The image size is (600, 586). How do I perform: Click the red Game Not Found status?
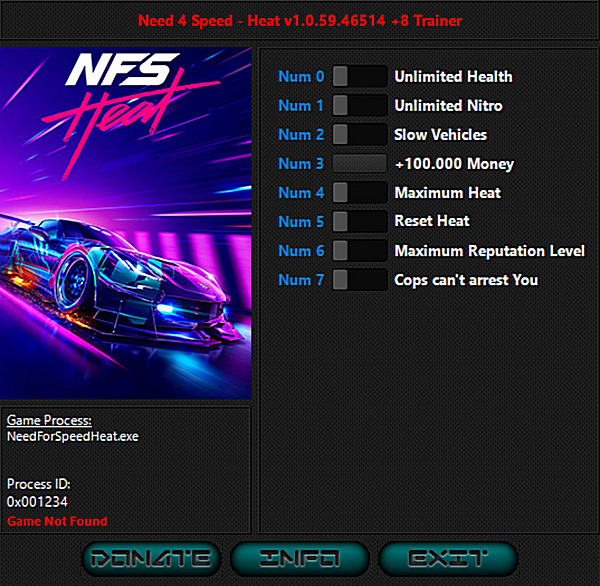[57, 521]
